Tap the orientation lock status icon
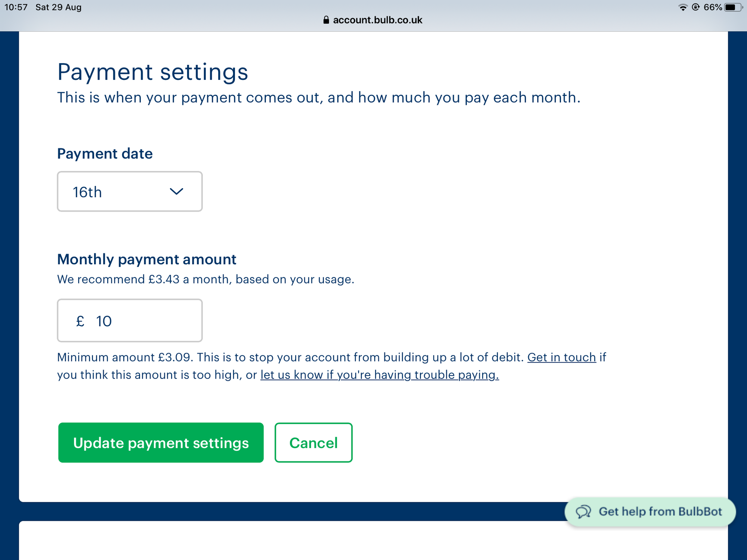Image resolution: width=747 pixels, height=560 pixels. (x=695, y=7)
